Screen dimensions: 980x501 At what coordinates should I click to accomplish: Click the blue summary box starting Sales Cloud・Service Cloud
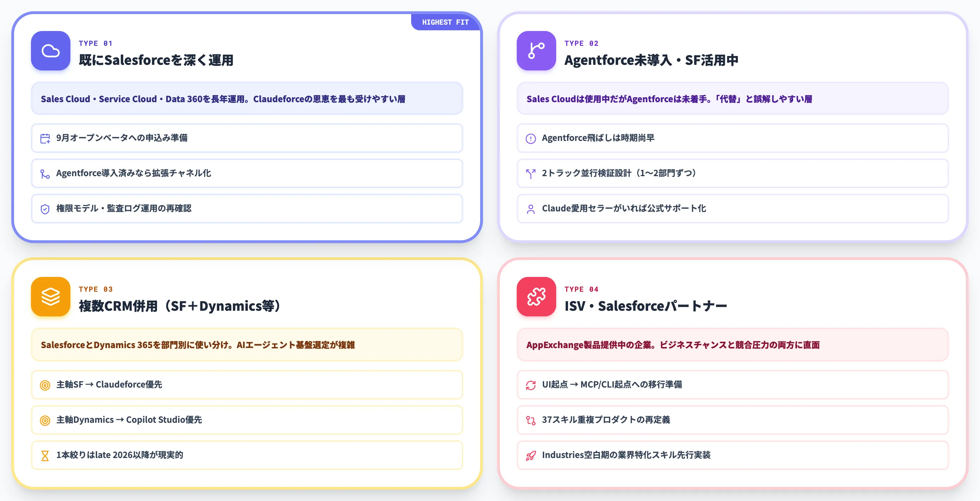point(247,99)
